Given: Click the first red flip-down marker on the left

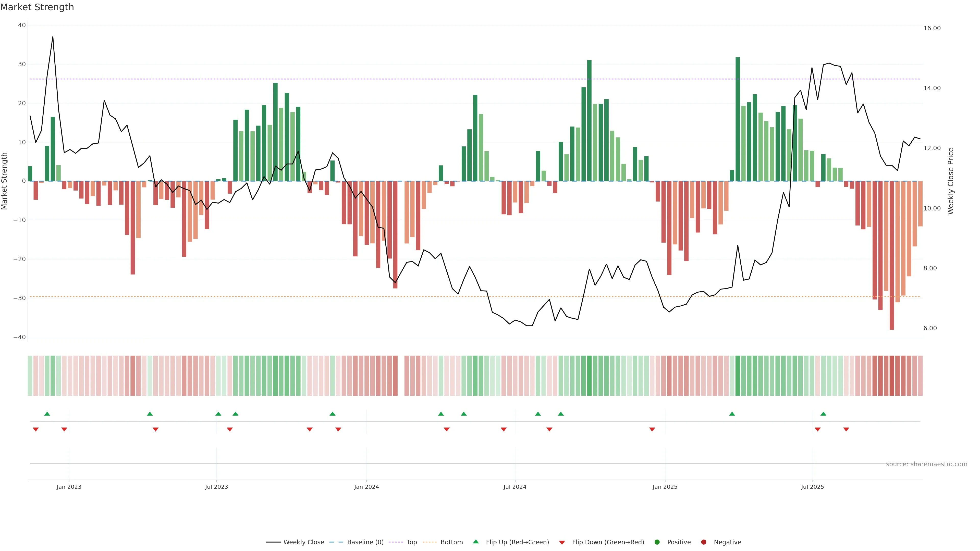Looking at the screenshot, I should (x=36, y=429).
